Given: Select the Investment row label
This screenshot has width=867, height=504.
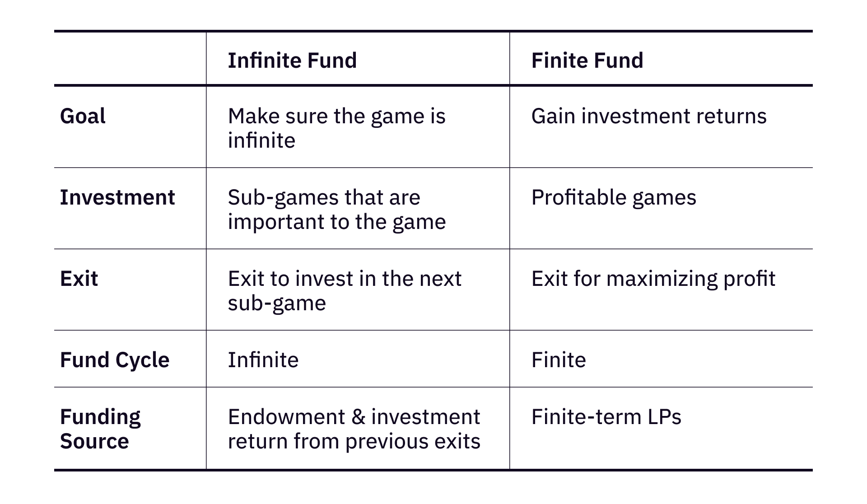Looking at the screenshot, I should [x=117, y=197].
